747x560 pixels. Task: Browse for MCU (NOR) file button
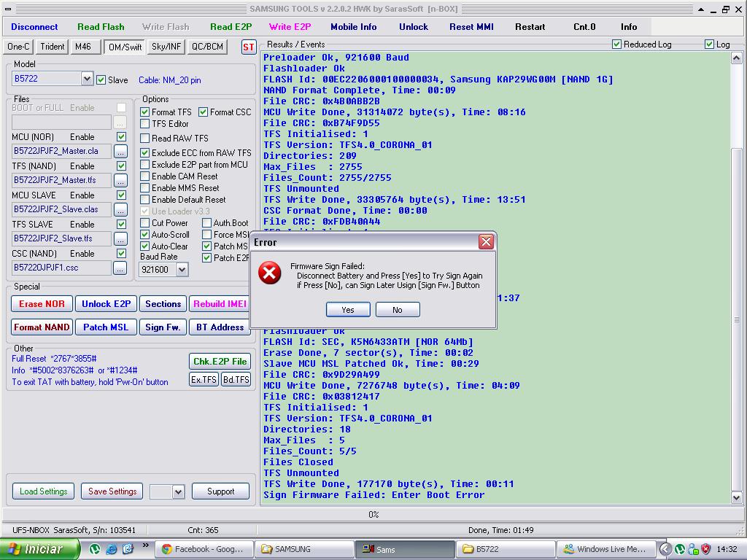[120, 152]
